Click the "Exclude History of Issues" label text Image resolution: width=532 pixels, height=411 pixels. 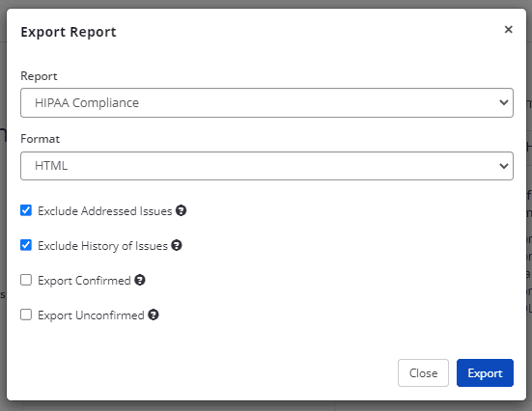pyautogui.click(x=102, y=245)
